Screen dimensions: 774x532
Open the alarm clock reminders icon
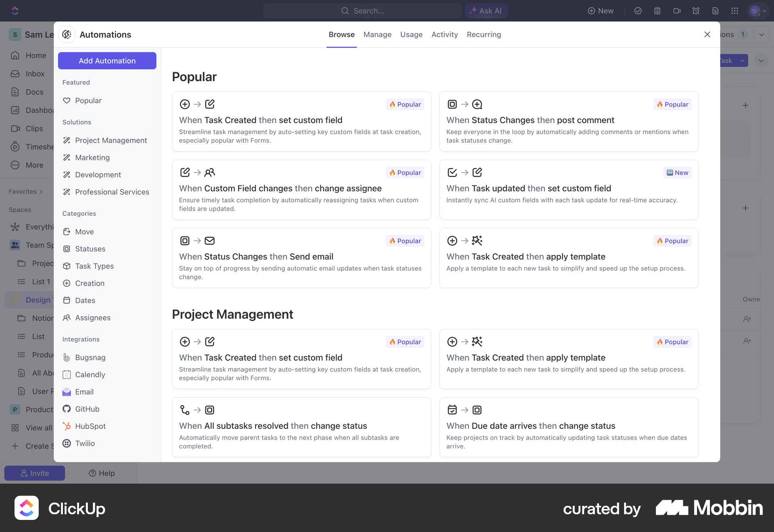(696, 11)
